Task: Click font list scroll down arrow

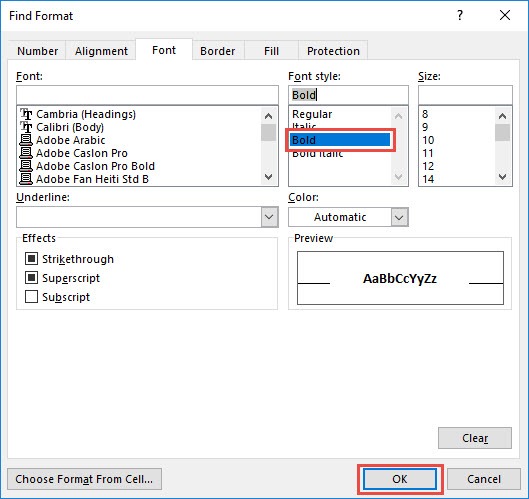Action: [x=269, y=176]
